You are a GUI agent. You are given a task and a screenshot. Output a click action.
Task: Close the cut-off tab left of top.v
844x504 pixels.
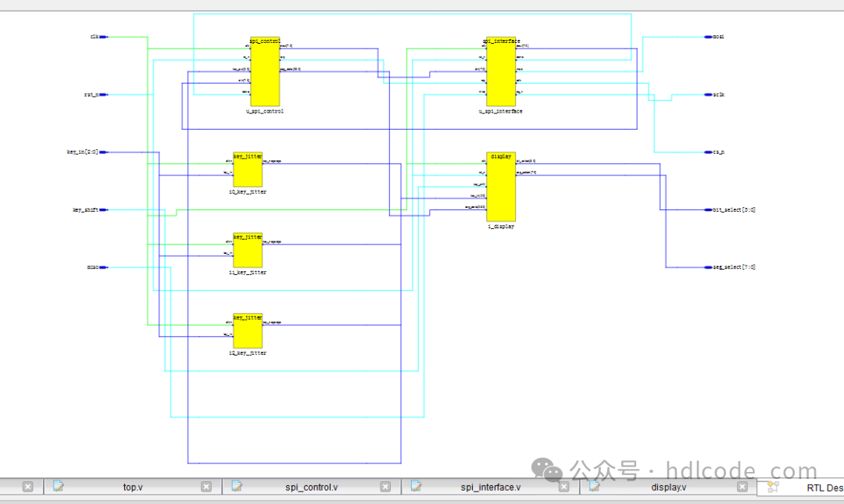28,487
